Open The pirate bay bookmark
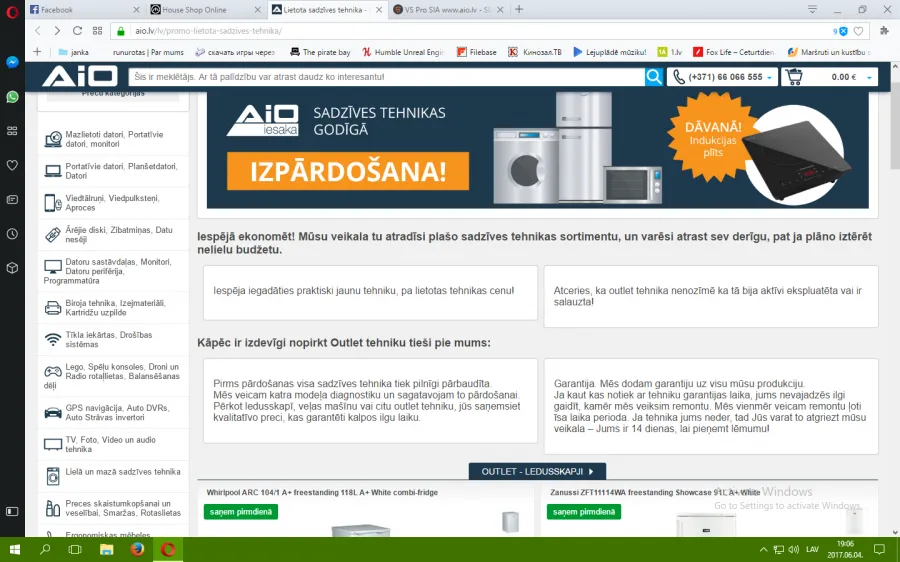 tap(320, 52)
